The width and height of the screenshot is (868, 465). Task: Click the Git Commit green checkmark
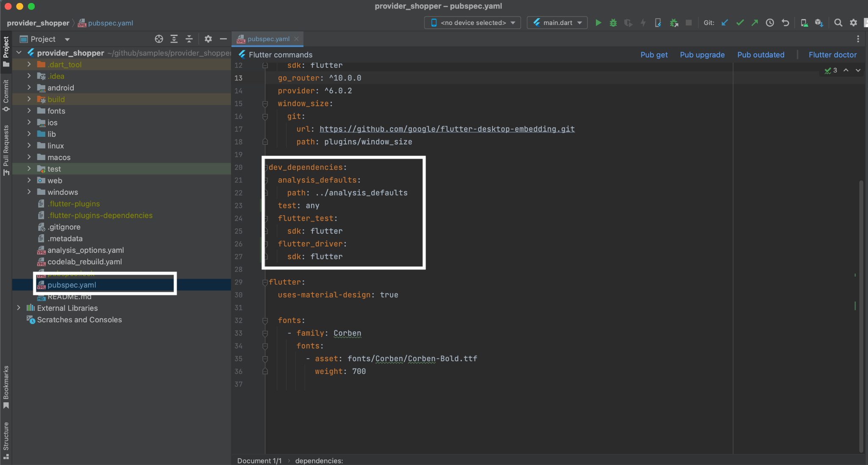(740, 23)
